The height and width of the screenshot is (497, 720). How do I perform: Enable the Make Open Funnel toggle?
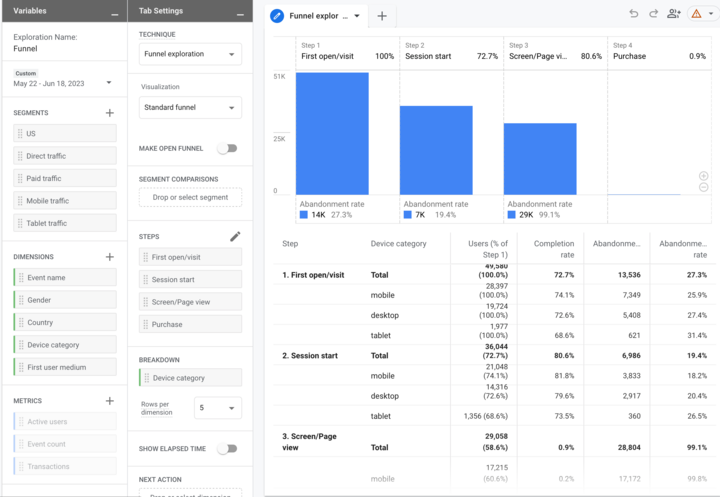228,148
